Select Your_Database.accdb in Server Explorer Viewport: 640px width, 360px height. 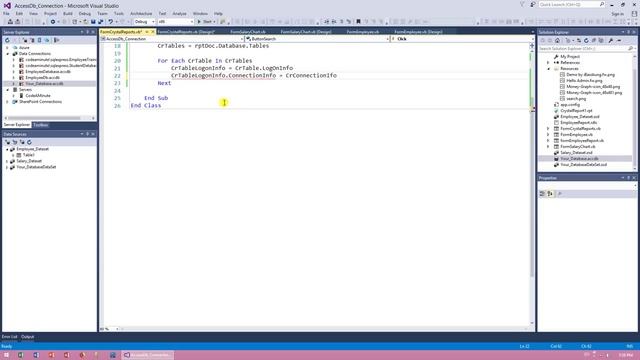44,84
